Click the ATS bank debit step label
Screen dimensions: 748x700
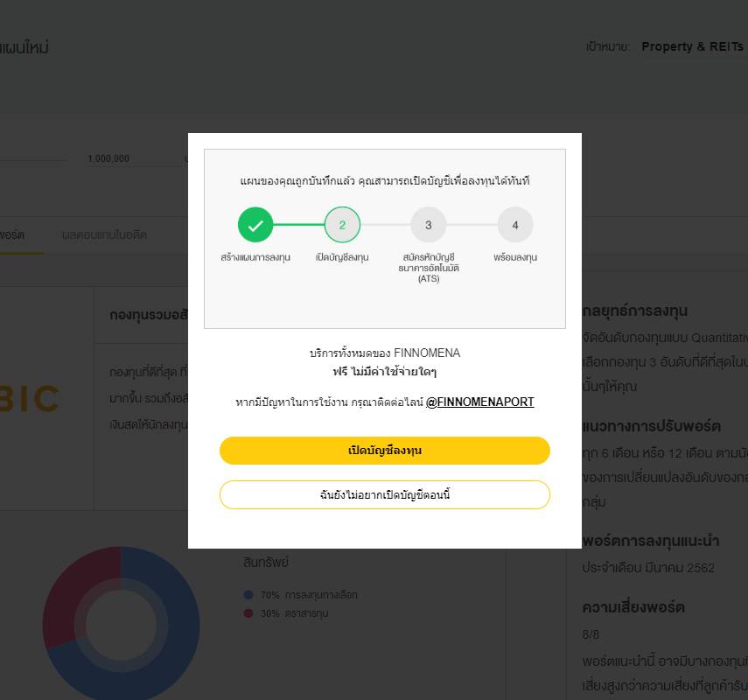pyautogui.click(x=428, y=268)
